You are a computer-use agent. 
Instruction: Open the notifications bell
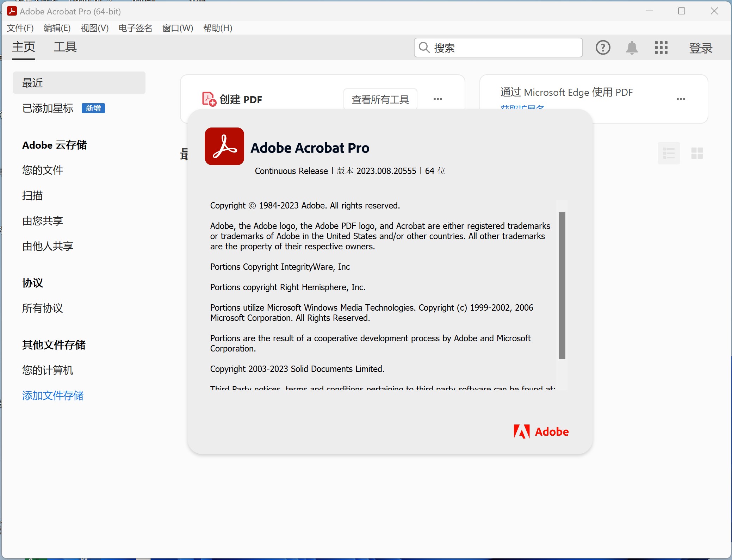click(x=632, y=48)
